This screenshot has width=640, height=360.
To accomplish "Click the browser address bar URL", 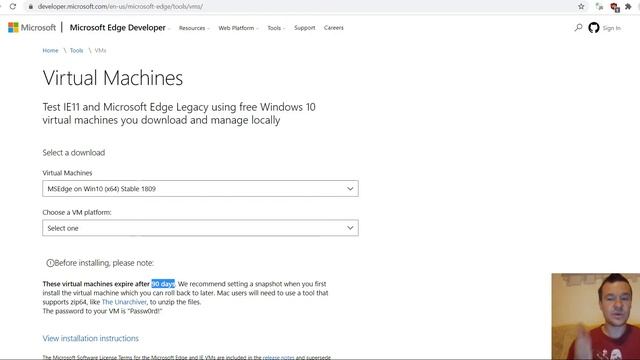I will coord(120,7).
